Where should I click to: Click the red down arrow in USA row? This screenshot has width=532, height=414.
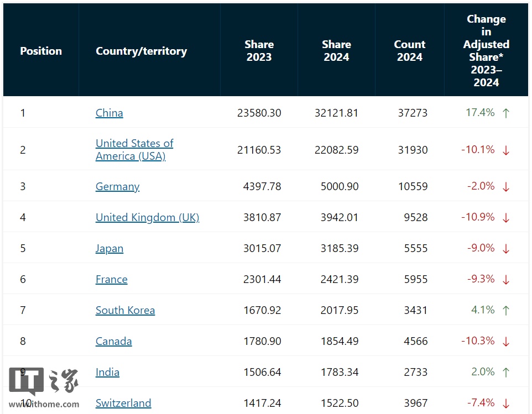click(505, 150)
